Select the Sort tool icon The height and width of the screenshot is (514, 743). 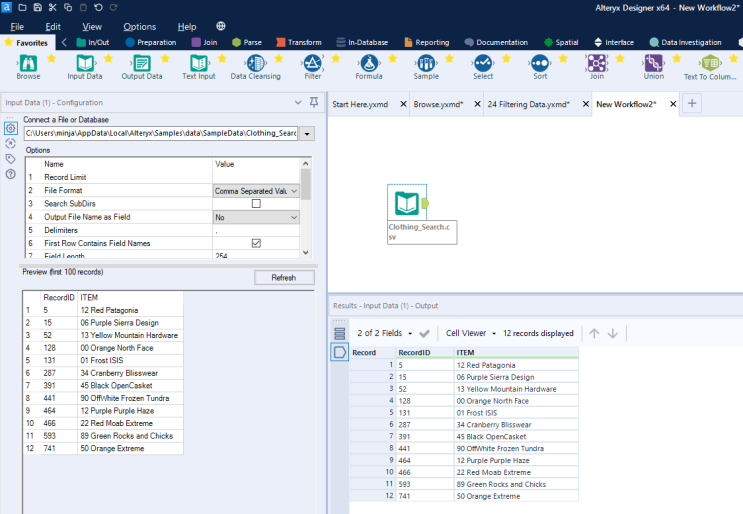(540, 63)
